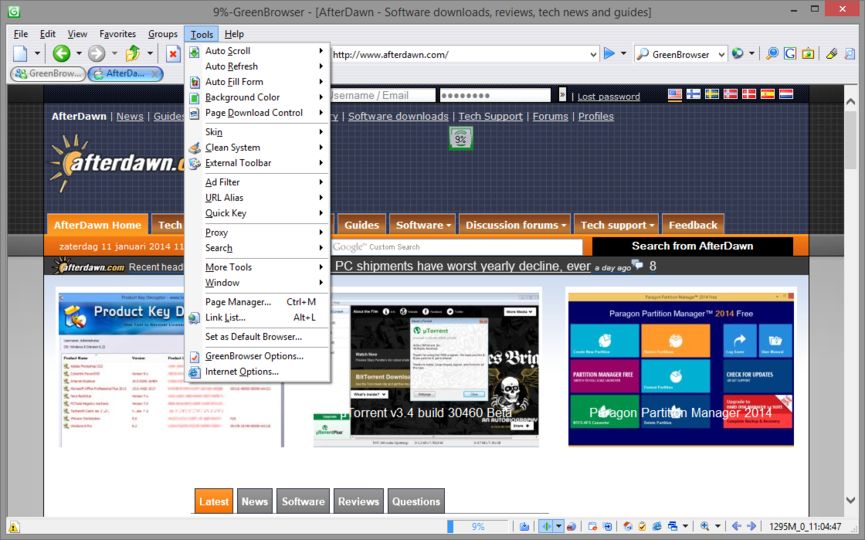Image resolution: width=865 pixels, height=540 pixels.
Task: Choose Set as Default Browser
Action: point(258,336)
